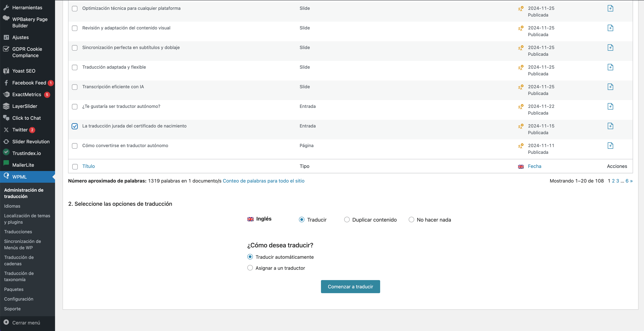644x331 pixels.
Task: Click the UK flag icon in table footer
Action: pos(521,167)
